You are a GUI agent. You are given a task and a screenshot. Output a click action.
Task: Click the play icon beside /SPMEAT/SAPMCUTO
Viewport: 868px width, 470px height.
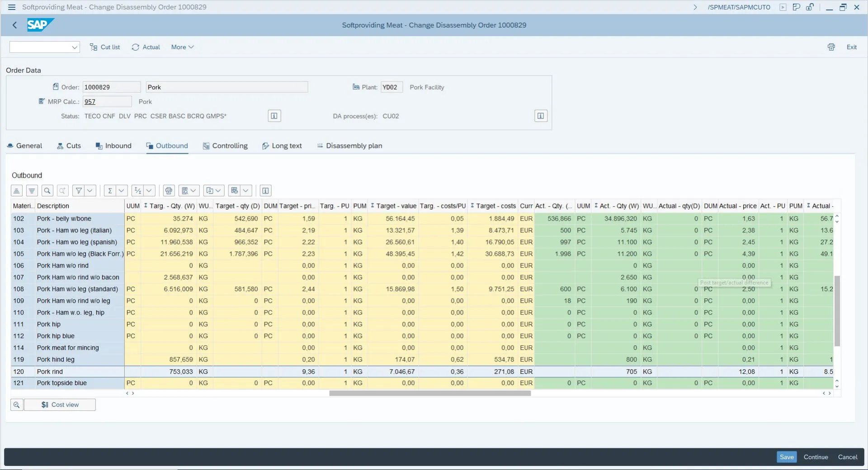point(783,7)
